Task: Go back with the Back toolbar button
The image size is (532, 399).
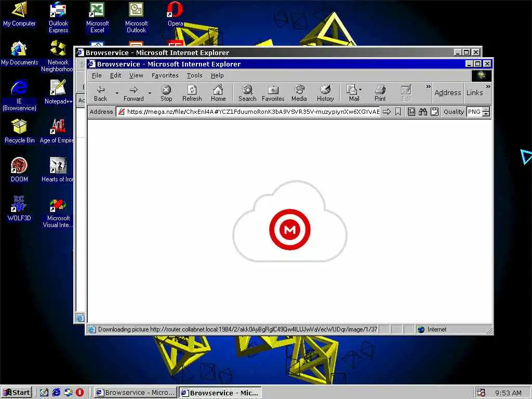Action: click(x=100, y=94)
